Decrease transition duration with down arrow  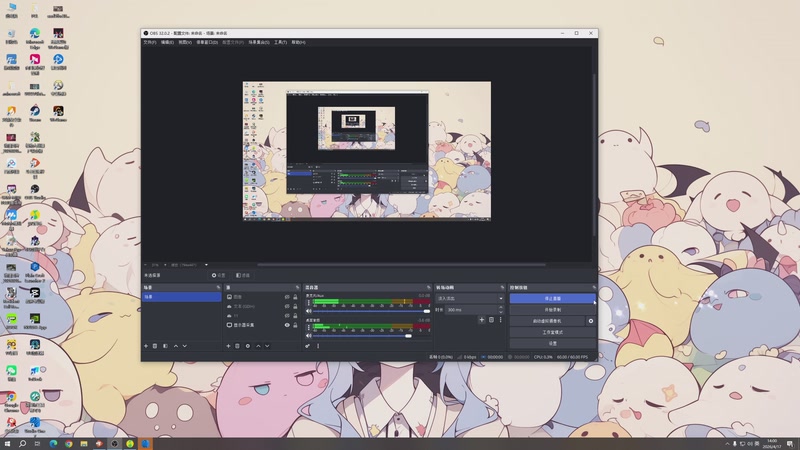pyautogui.click(x=501, y=312)
